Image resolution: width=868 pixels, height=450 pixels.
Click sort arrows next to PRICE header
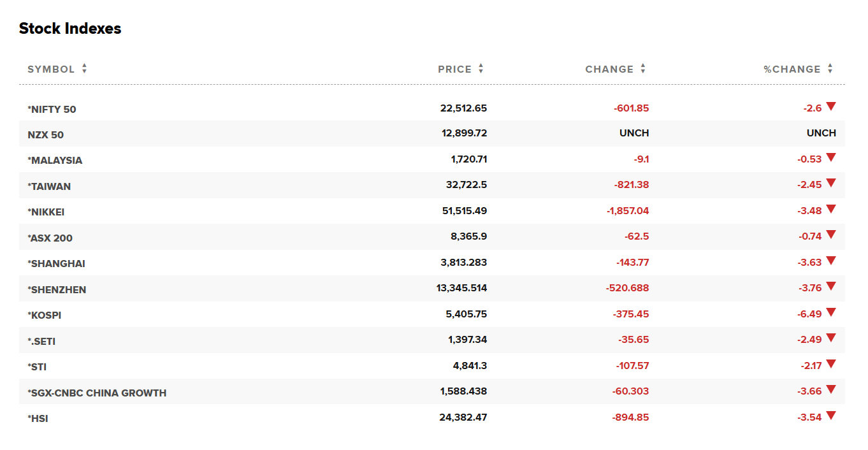pyautogui.click(x=481, y=69)
